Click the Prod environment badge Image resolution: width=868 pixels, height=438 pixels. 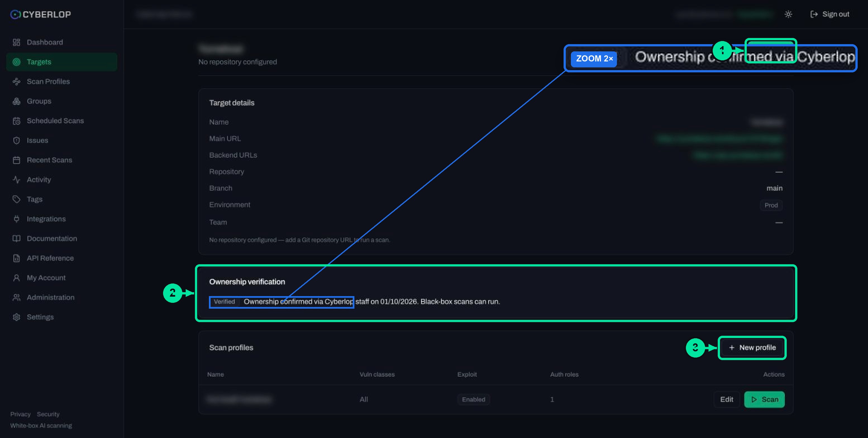tap(771, 205)
